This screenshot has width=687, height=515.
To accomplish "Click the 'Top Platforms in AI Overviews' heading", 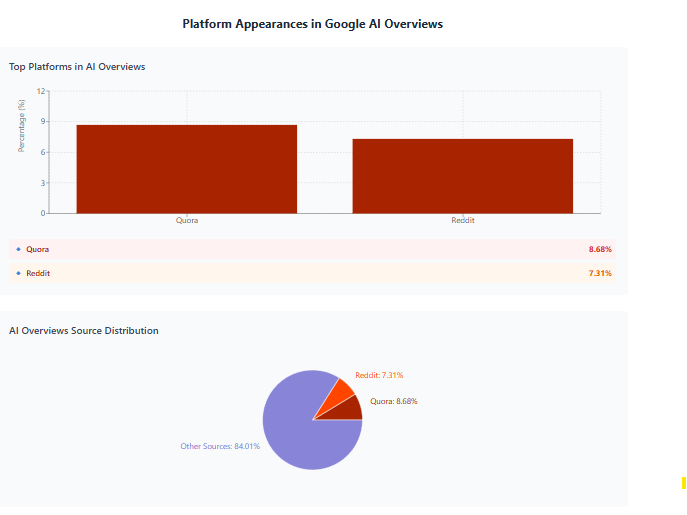I will pyautogui.click(x=77, y=67).
